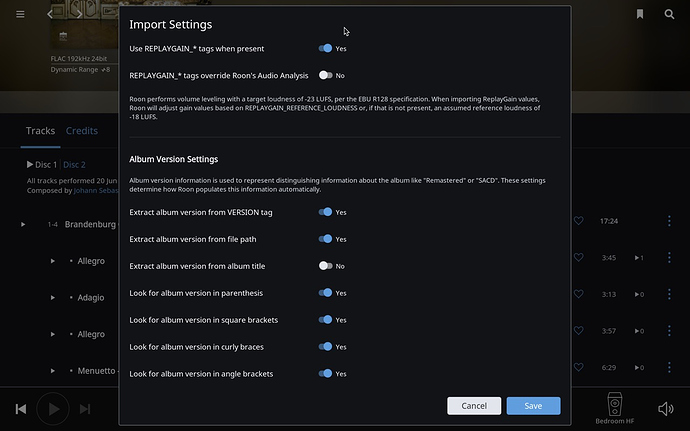The width and height of the screenshot is (690, 431).
Task: Open the volume speaker control
Action: click(x=666, y=409)
